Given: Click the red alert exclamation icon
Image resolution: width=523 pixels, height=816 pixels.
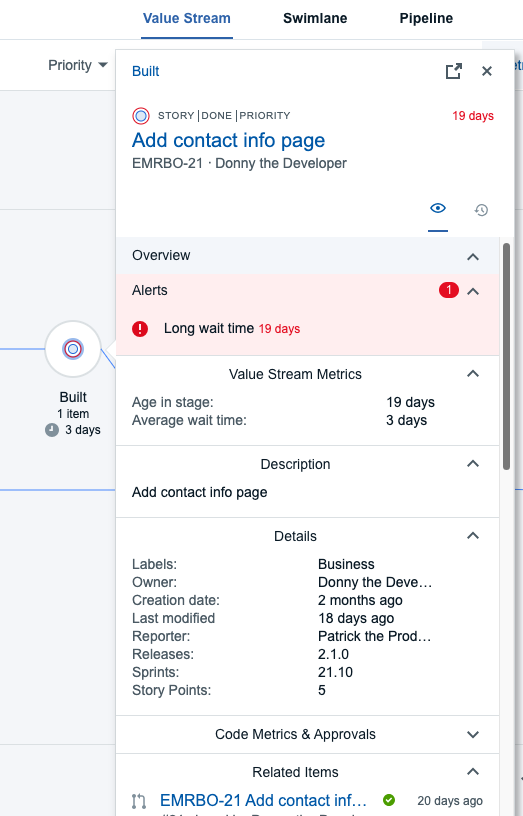Looking at the screenshot, I should coord(140,329).
